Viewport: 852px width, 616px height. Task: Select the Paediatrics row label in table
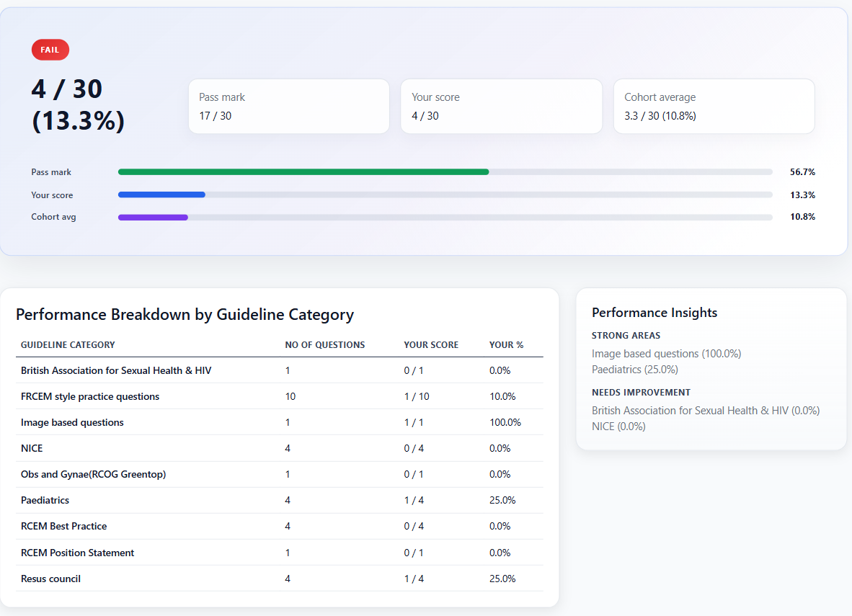click(x=45, y=500)
